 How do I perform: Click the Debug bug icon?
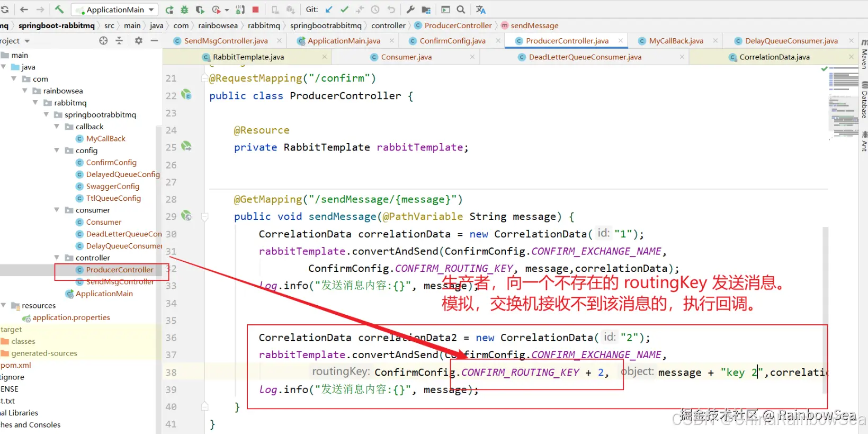tap(184, 10)
